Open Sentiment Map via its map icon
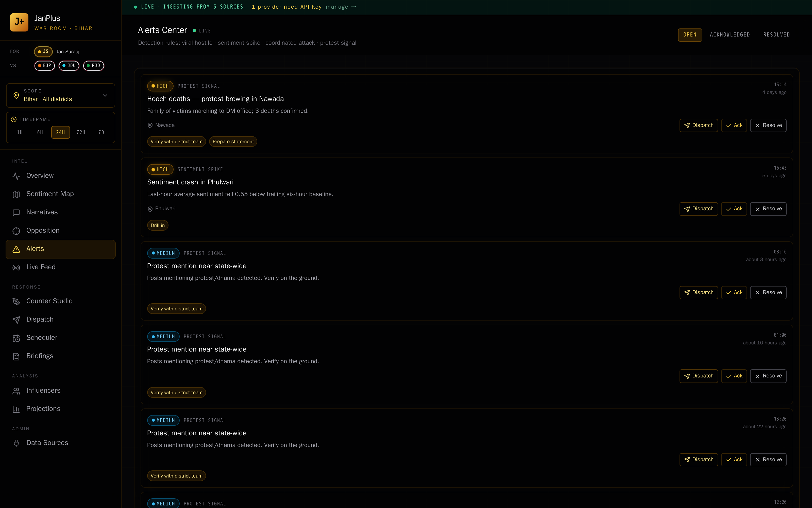 pos(16,194)
